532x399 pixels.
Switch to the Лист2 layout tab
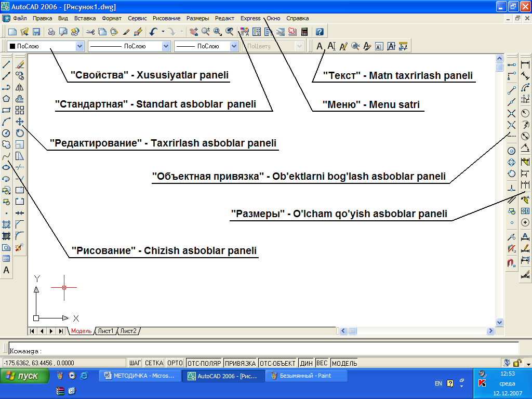pyautogui.click(x=128, y=331)
